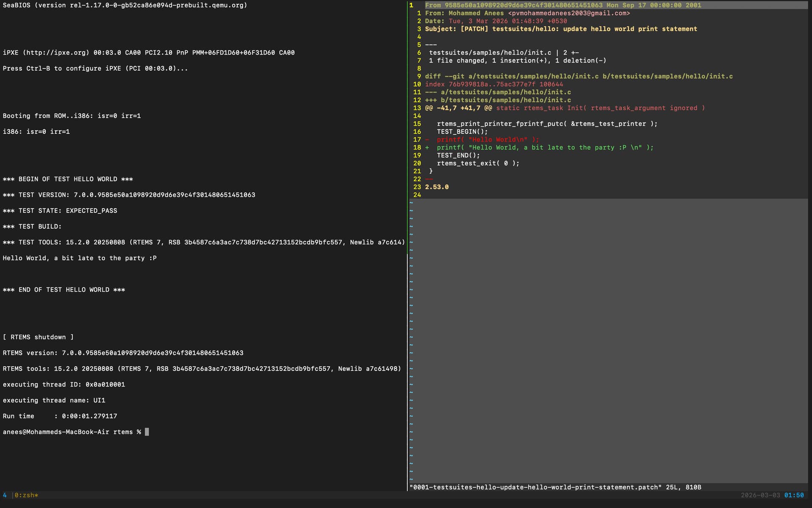This screenshot has height=508, width=812.
Task: Click the patch filename in vim status line
Action: pyautogui.click(x=535, y=487)
